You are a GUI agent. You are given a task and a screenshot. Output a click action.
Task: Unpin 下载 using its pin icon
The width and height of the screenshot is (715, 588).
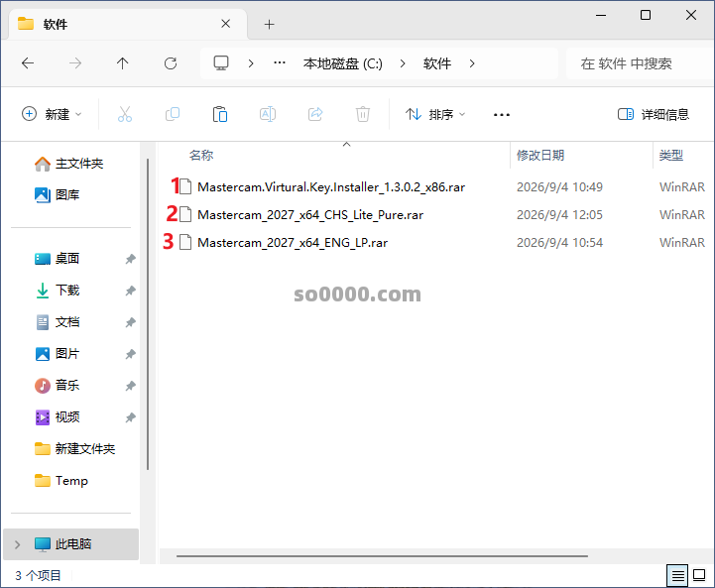click(x=131, y=291)
